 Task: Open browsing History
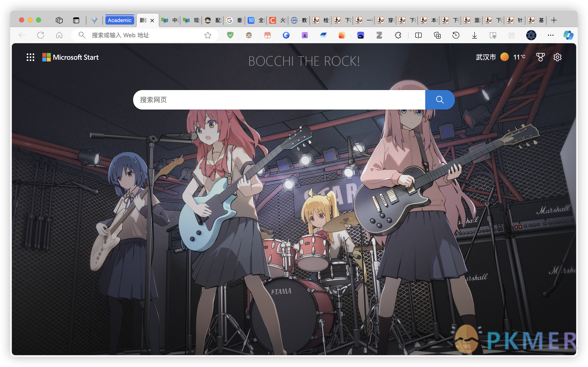click(x=456, y=35)
